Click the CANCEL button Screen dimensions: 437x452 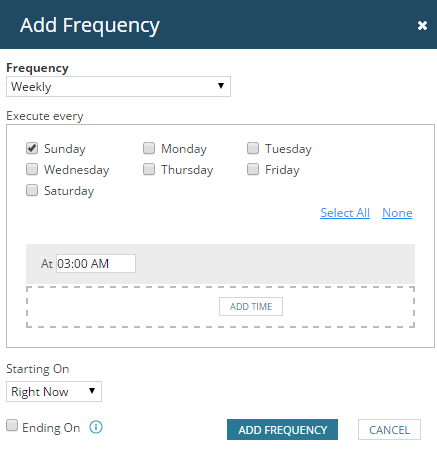point(389,430)
